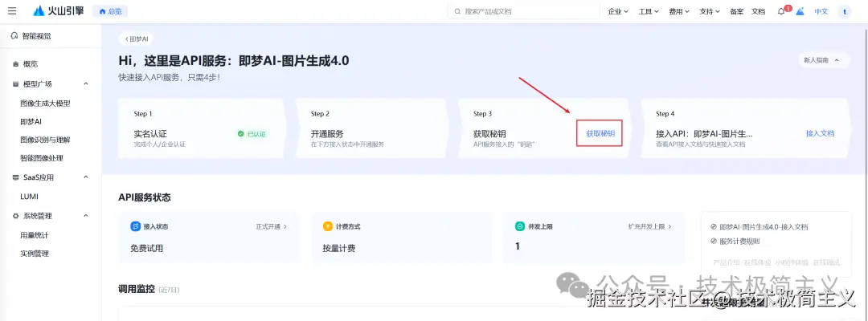The image size is (868, 321).
Task: Expand the 工具 dropdown menu
Action: pos(649,11)
